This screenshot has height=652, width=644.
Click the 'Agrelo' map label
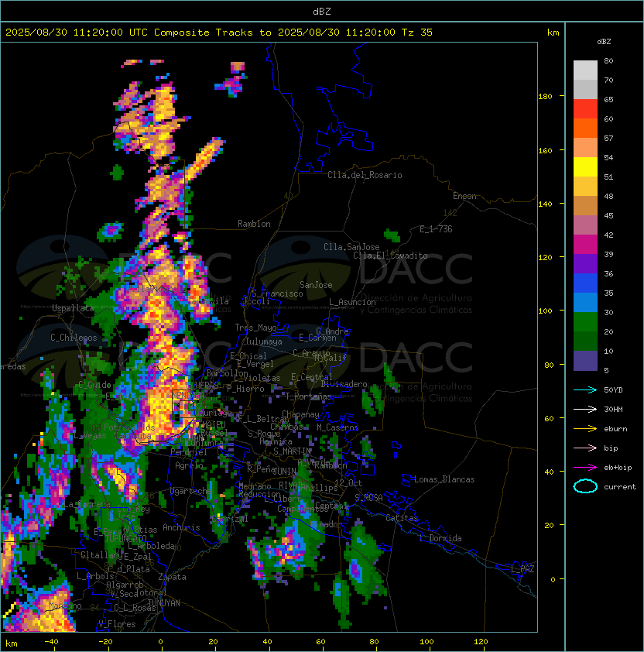point(189,465)
